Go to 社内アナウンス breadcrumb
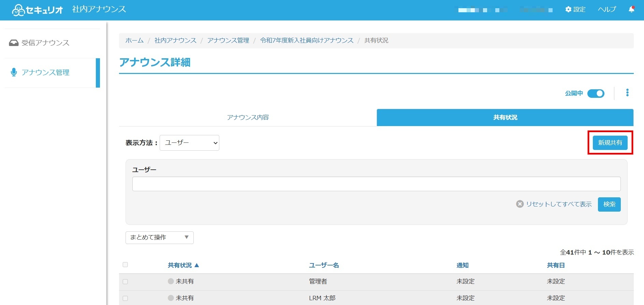Screen dimensions: 644x305 [x=175, y=41]
